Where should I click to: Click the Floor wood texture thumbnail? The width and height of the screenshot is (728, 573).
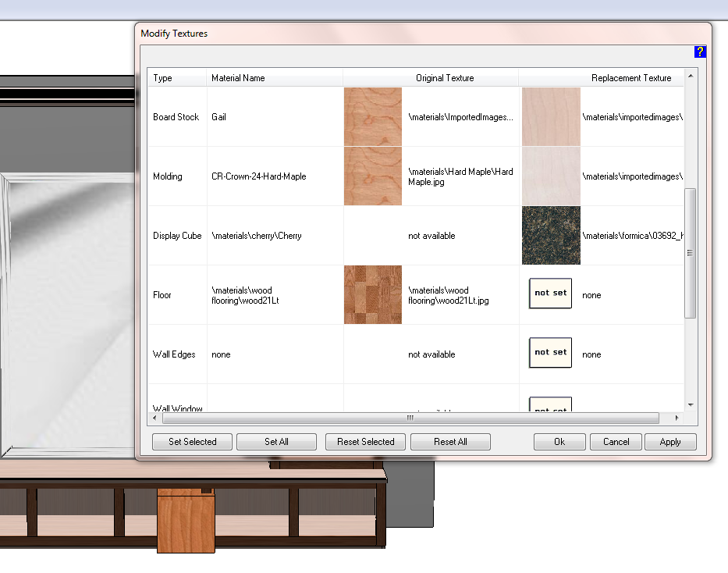tap(373, 295)
